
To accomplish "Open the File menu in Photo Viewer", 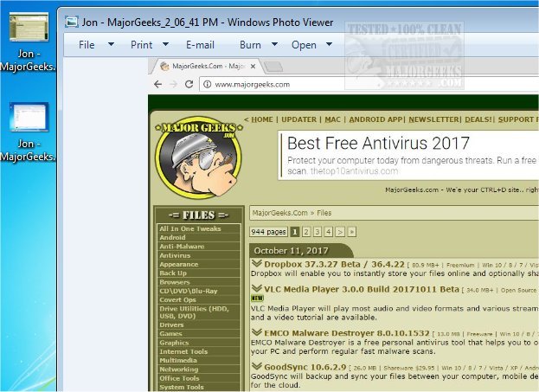I will [87, 45].
